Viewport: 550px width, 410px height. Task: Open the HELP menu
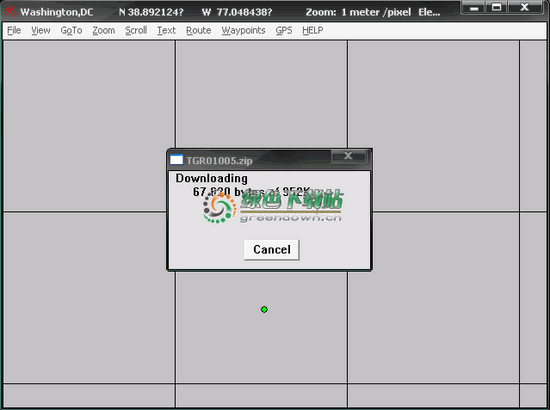point(313,31)
